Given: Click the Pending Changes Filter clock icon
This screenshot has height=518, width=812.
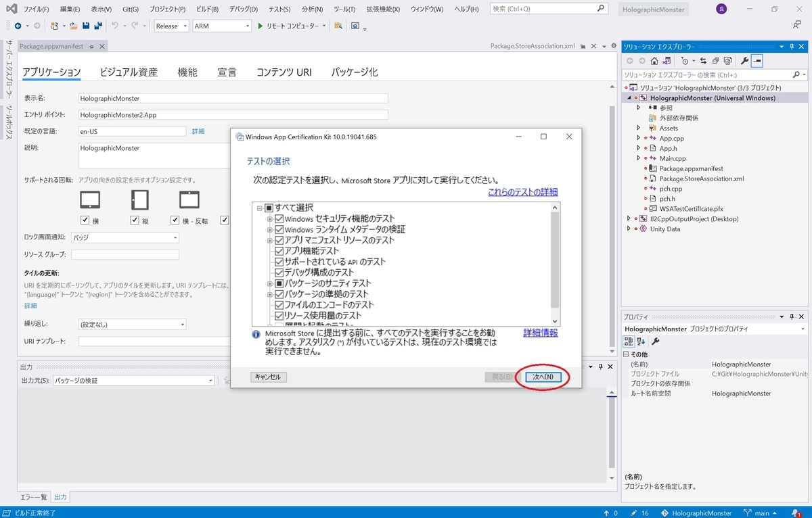Looking at the screenshot, I should pyautogui.click(x=685, y=61).
